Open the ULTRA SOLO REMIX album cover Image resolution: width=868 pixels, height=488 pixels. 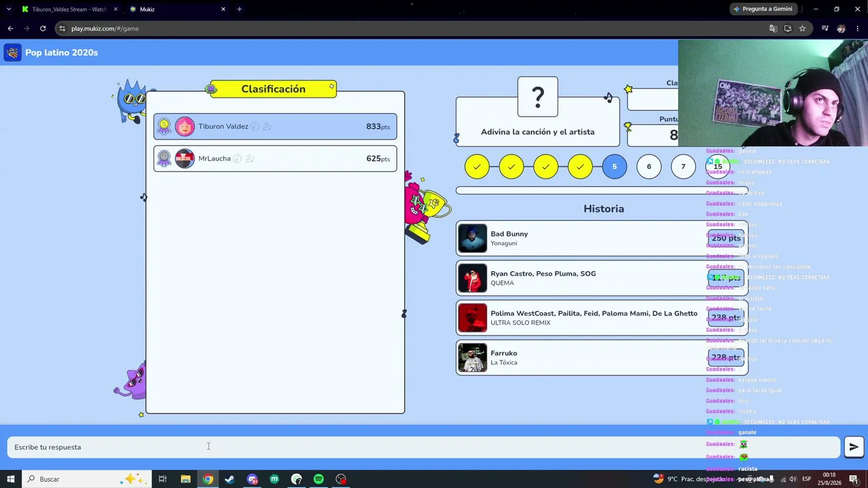click(x=472, y=318)
